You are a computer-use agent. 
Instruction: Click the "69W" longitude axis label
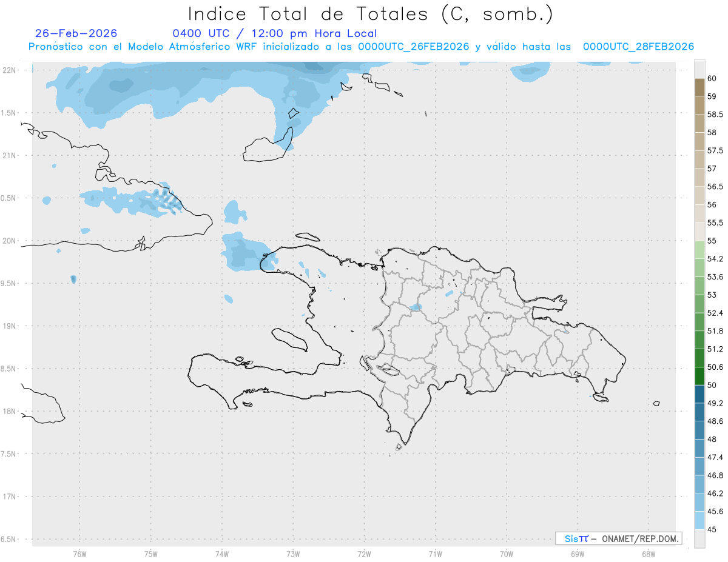point(578,554)
